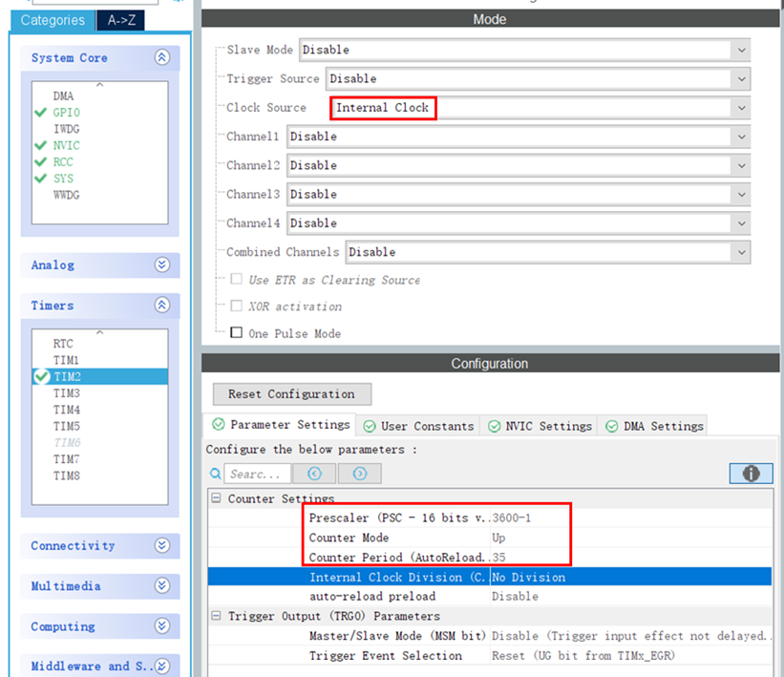
Task: Click the green check icon on DMA Settings tab
Action: click(x=611, y=426)
